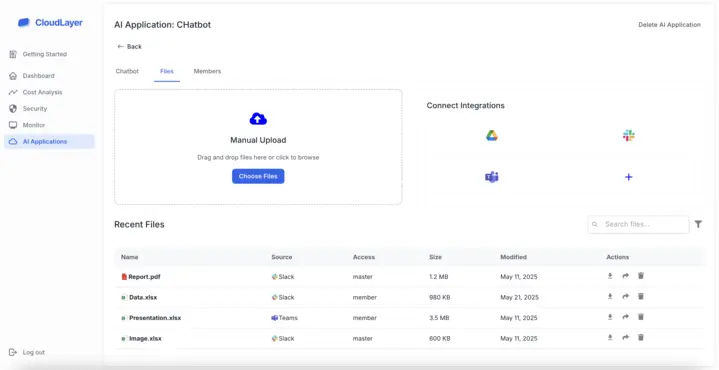Click the Name column header
The width and height of the screenshot is (719, 370).
(129, 257)
